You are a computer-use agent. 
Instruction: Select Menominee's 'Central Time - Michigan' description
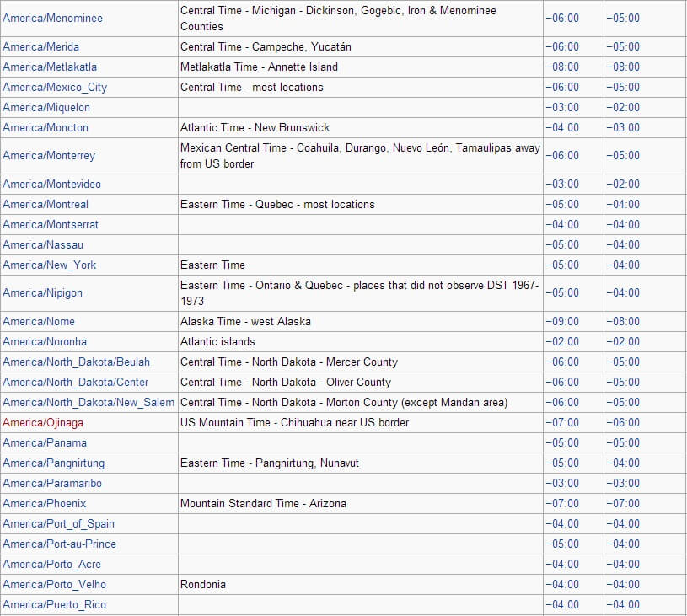[338, 19]
